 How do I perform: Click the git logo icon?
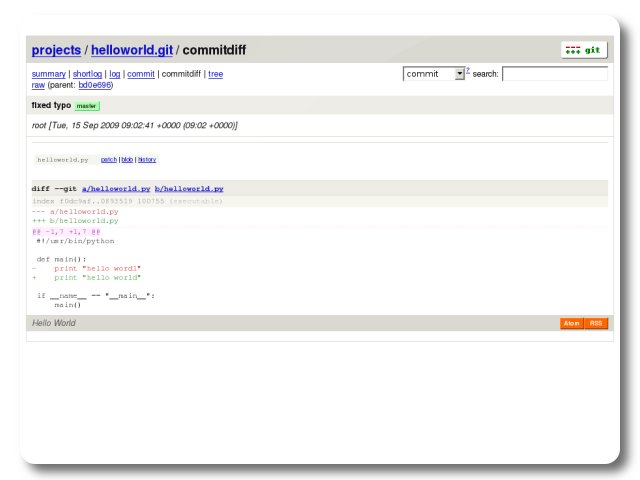[x=583, y=49]
